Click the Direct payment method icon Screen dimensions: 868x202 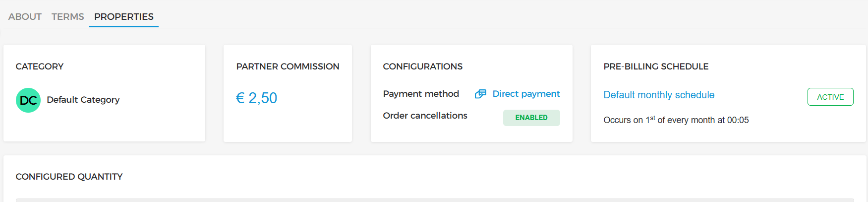coord(480,94)
